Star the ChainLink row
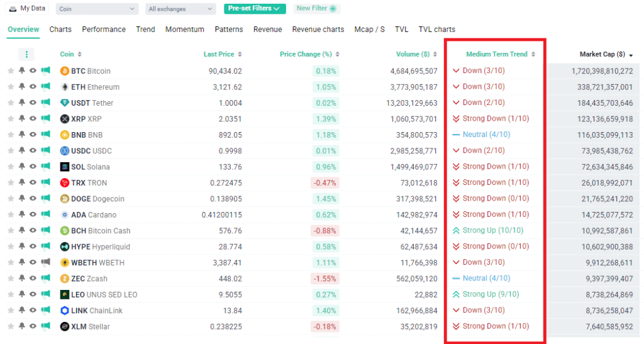This screenshot has height=344, width=644. point(11,311)
